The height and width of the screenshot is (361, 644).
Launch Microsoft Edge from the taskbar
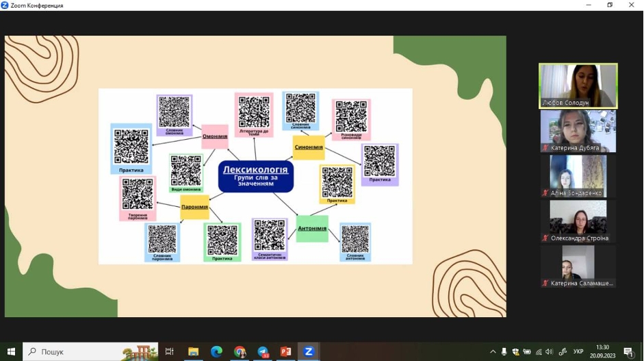point(216,351)
